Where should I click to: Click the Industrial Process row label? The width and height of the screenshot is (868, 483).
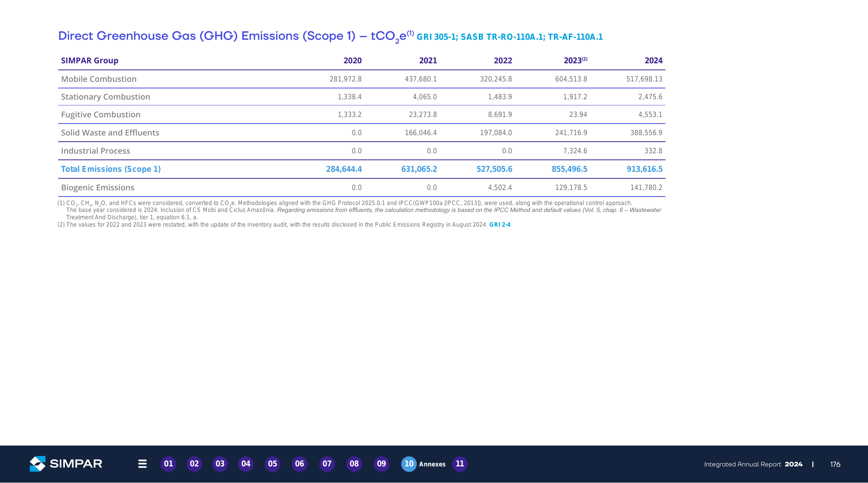(x=96, y=151)
